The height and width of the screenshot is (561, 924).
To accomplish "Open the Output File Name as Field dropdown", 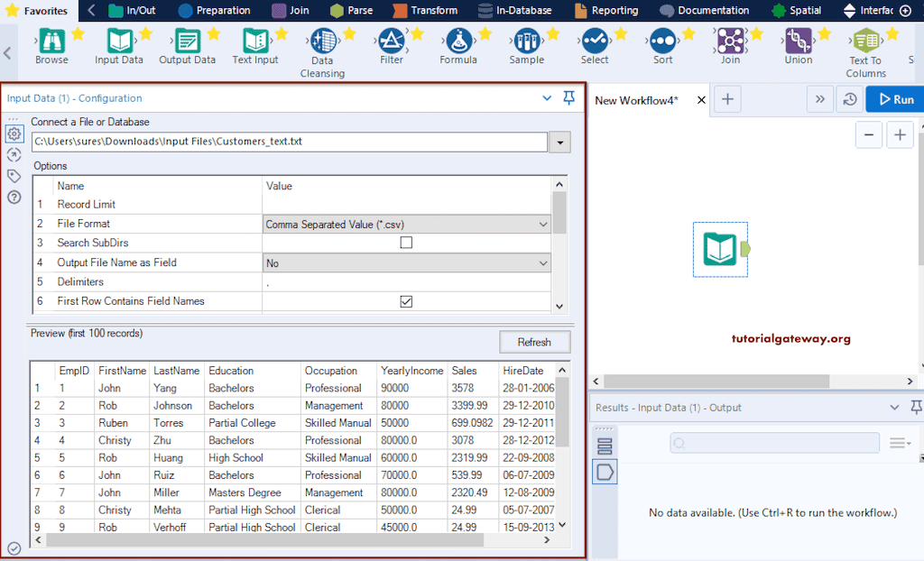I will pos(543,262).
